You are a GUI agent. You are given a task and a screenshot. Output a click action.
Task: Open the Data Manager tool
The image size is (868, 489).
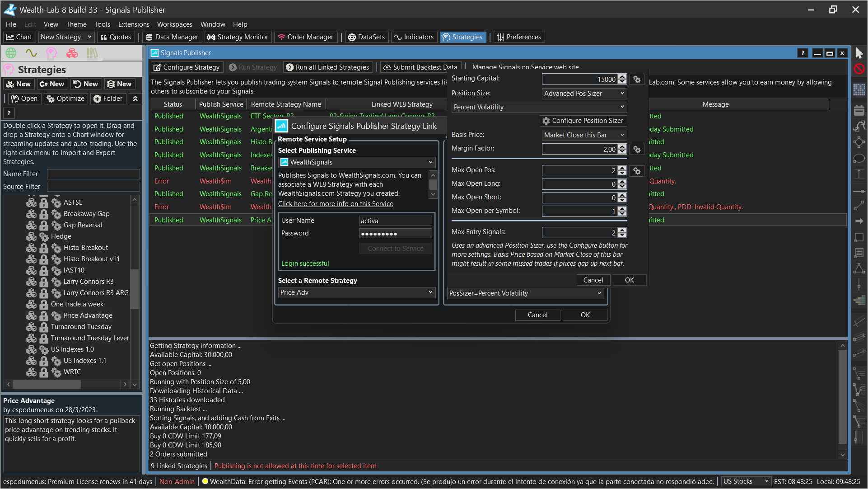172,37
